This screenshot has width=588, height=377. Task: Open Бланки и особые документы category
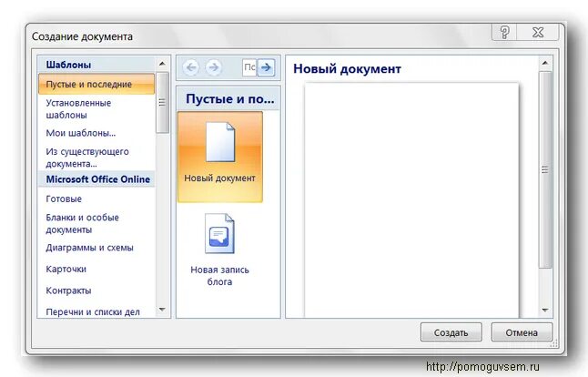tap(82, 224)
